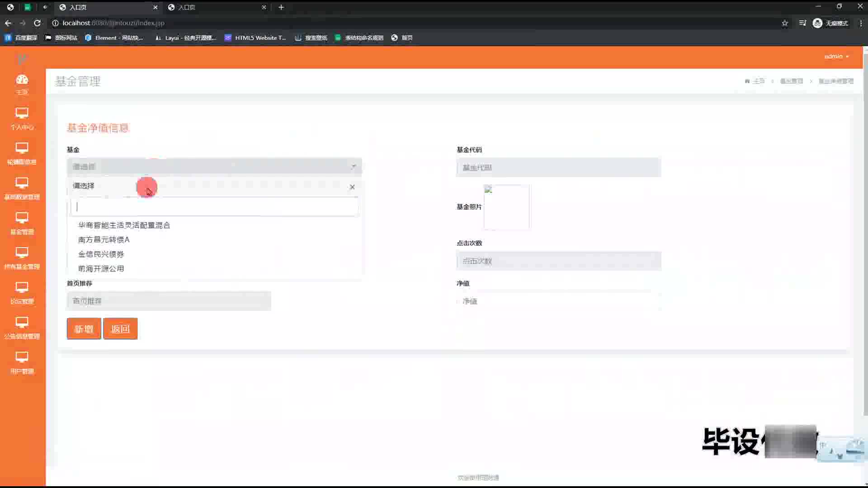
Task: Select the 前海开源公用 option
Action: click(101, 268)
